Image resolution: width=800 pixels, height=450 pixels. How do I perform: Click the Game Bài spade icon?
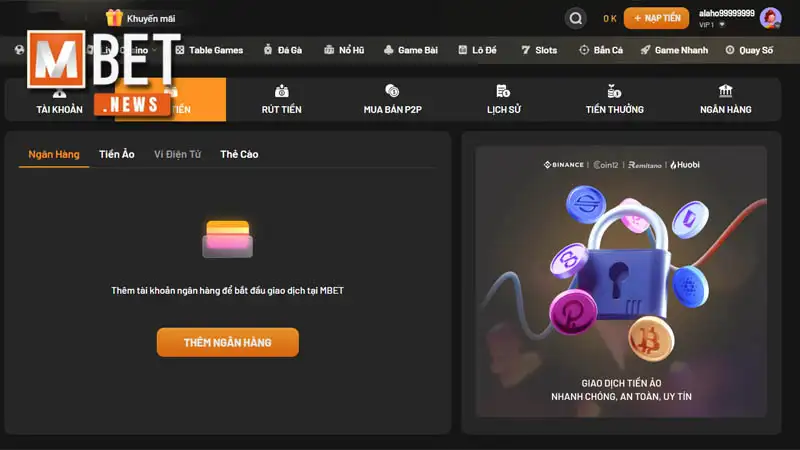point(389,49)
